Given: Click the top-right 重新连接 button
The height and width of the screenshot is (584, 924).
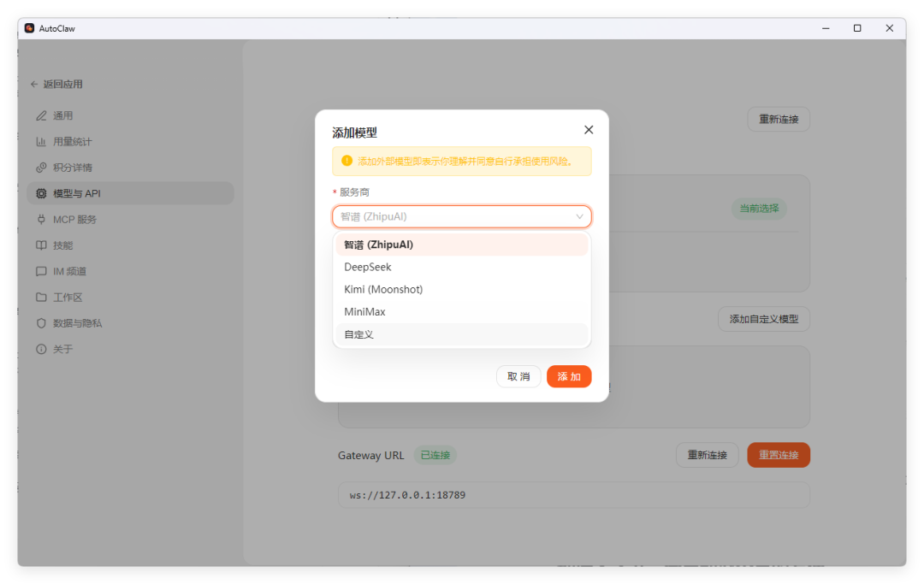Looking at the screenshot, I should (x=778, y=119).
